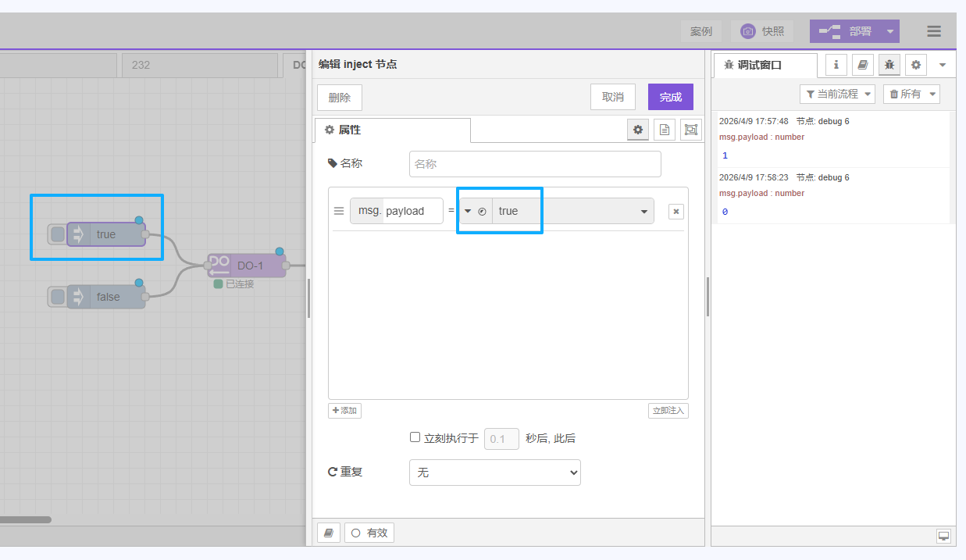
Task: Remove the msg.payload property row
Action: point(676,212)
